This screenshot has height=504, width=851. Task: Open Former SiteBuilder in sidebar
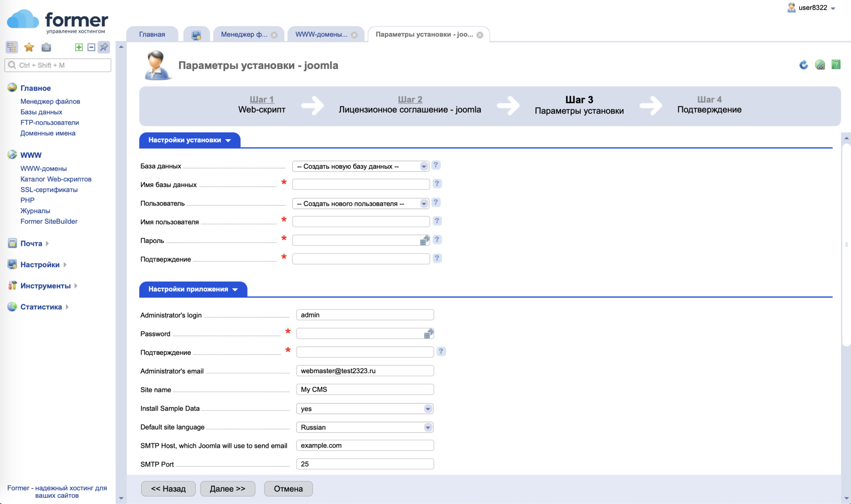(x=49, y=221)
